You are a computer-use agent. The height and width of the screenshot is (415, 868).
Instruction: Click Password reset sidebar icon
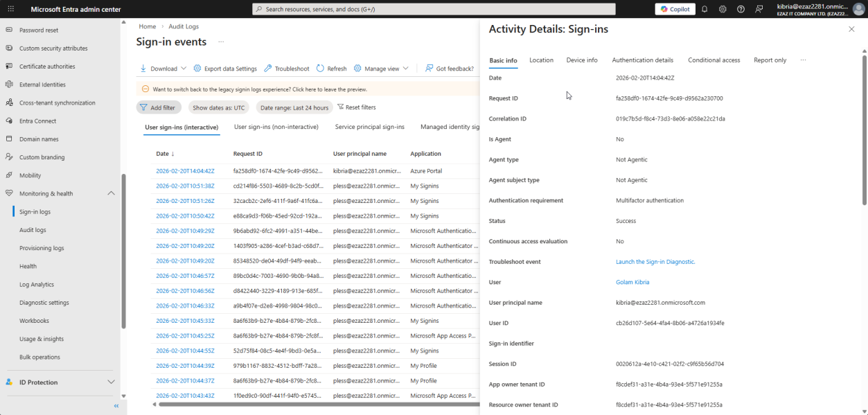(x=9, y=30)
